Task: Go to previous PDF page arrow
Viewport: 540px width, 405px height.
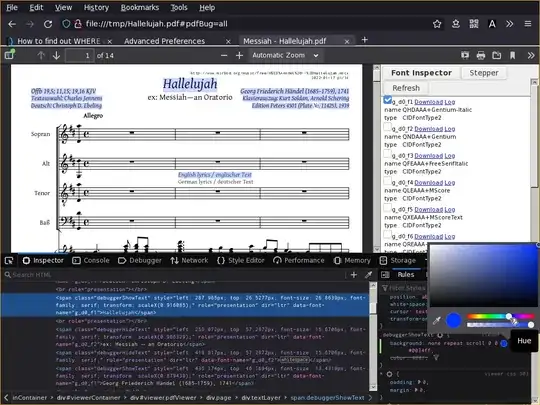Action: click(41, 55)
